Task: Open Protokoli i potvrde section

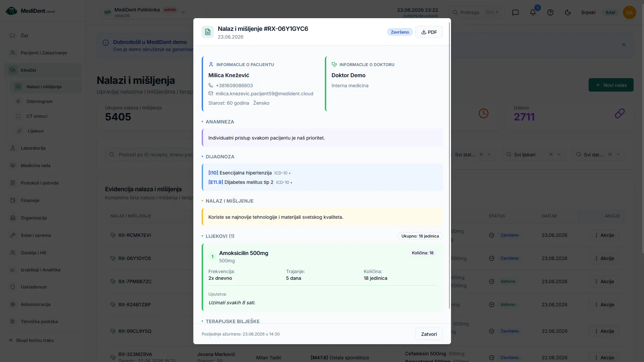Action: [43, 183]
